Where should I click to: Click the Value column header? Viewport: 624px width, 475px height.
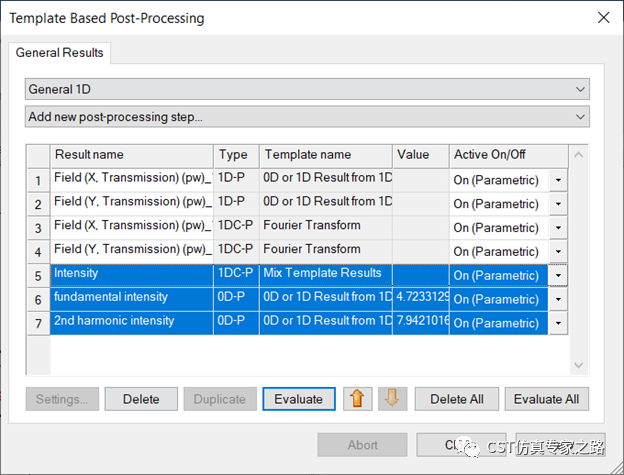[421, 155]
